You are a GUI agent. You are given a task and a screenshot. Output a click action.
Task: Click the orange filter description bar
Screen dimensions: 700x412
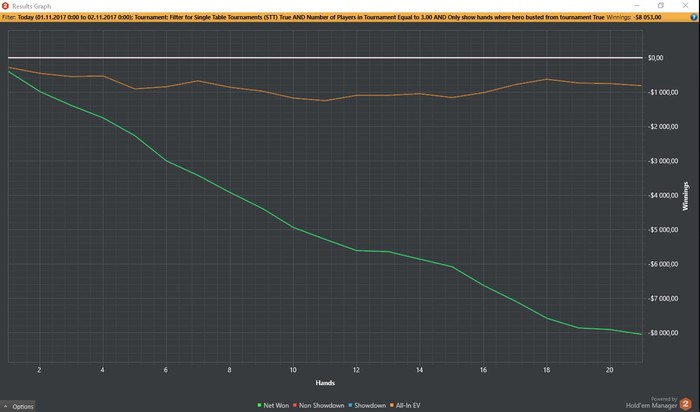pyautogui.click(x=350, y=17)
